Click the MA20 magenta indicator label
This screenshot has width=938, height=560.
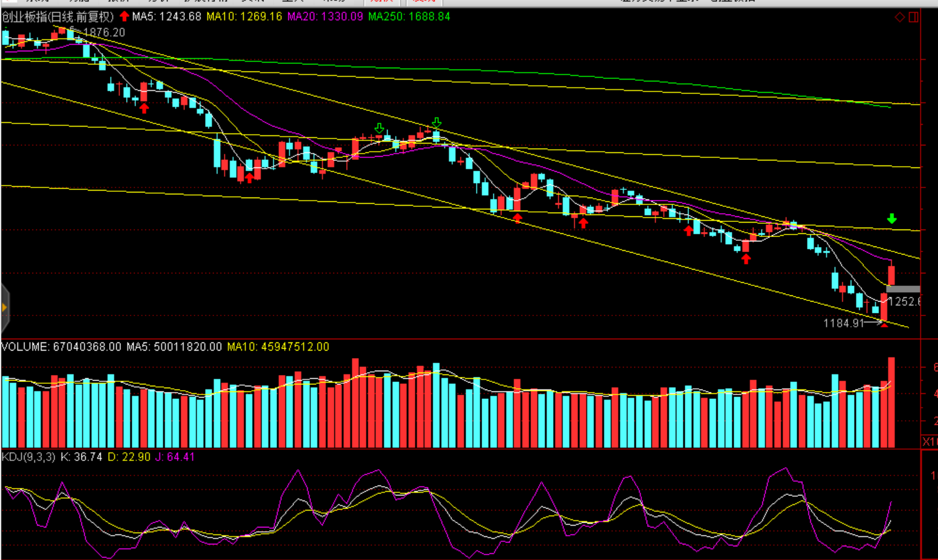(x=325, y=17)
